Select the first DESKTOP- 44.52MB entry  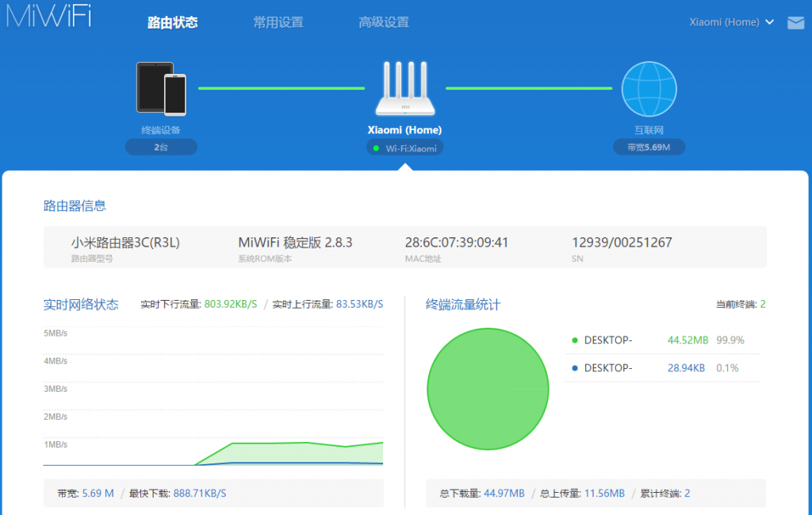tap(662, 340)
